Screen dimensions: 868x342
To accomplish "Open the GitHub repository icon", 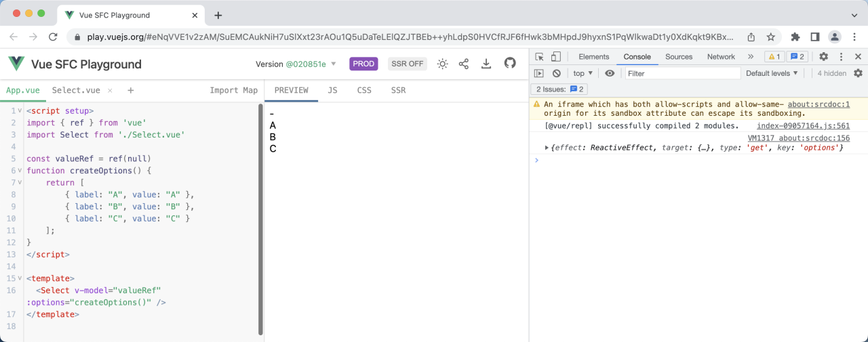I will 510,64.
